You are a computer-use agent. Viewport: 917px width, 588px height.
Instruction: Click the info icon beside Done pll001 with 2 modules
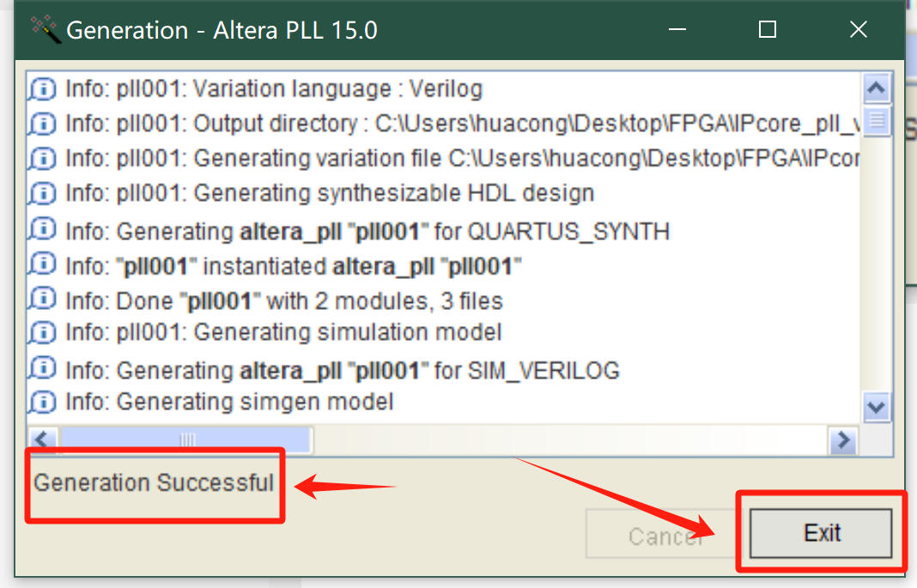click(43, 299)
